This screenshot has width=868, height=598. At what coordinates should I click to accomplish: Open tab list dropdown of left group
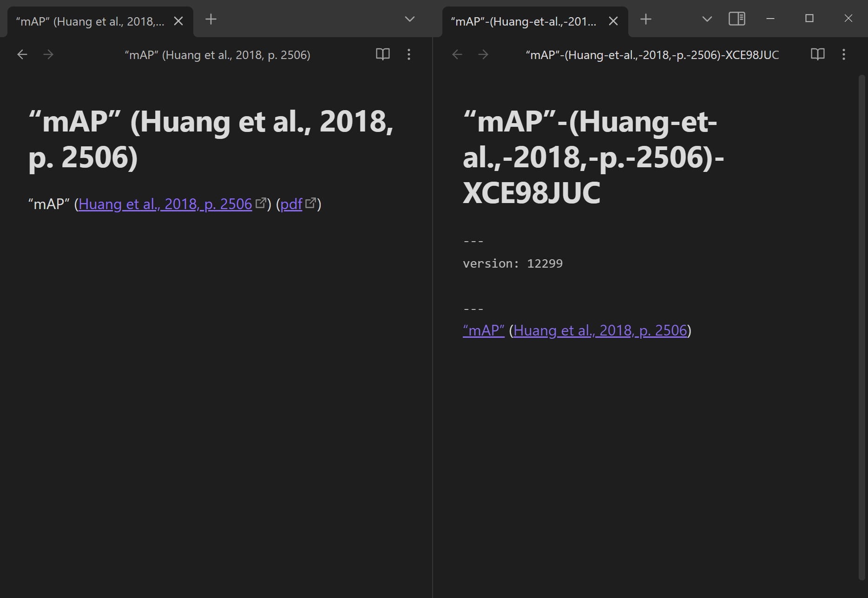pyautogui.click(x=409, y=19)
